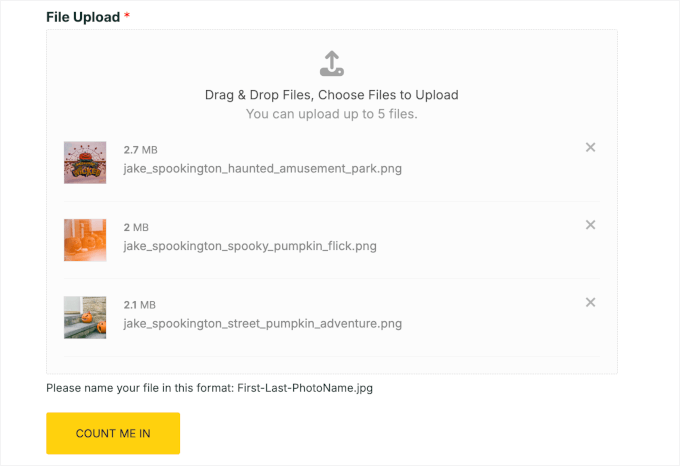Click the 2 MB file size label
Viewport: 680px width, 466px height.
(135, 227)
